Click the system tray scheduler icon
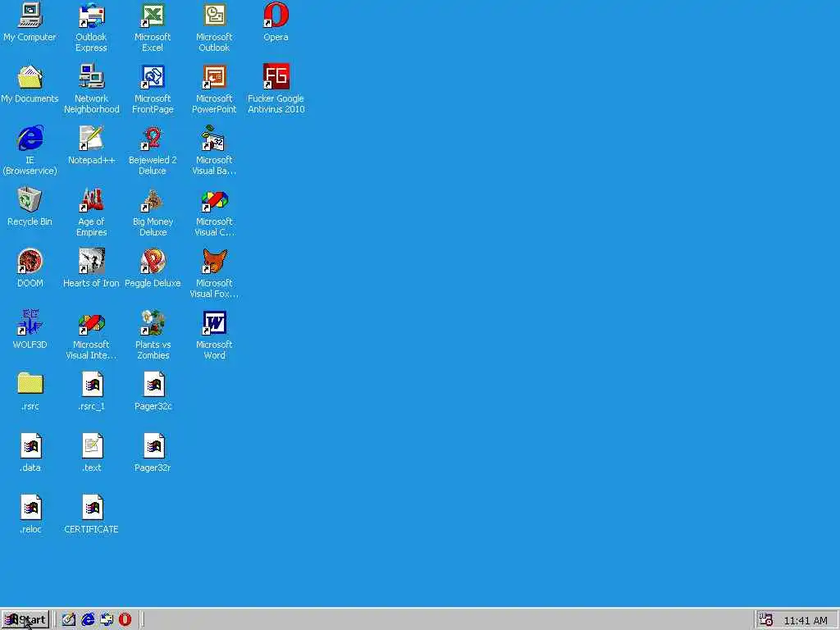This screenshot has height=630, width=840. coord(766,620)
